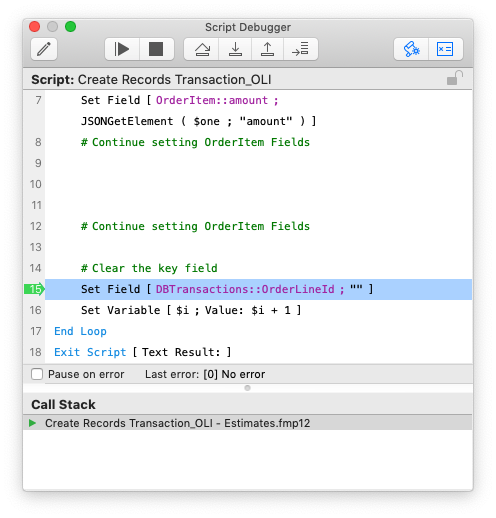The height and width of the screenshot is (518, 496).
Task: Select the highlighted Set Field DBTransactions line
Action: [258, 289]
